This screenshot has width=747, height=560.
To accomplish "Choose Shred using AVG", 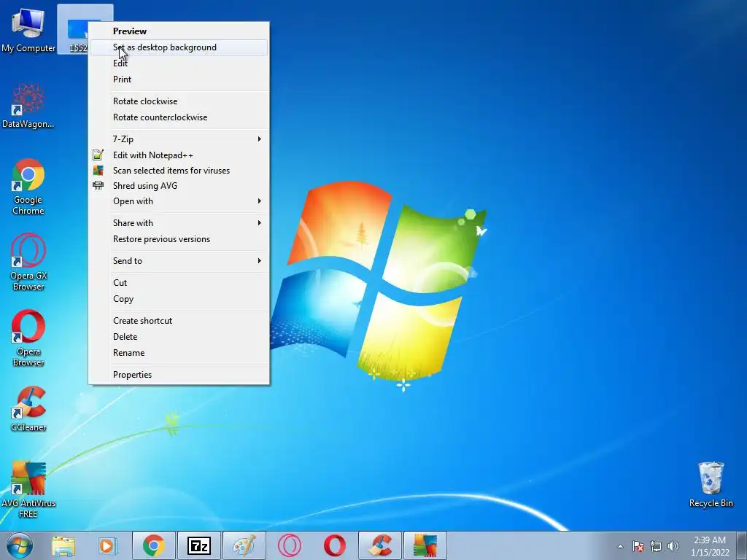I will click(179, 186).
